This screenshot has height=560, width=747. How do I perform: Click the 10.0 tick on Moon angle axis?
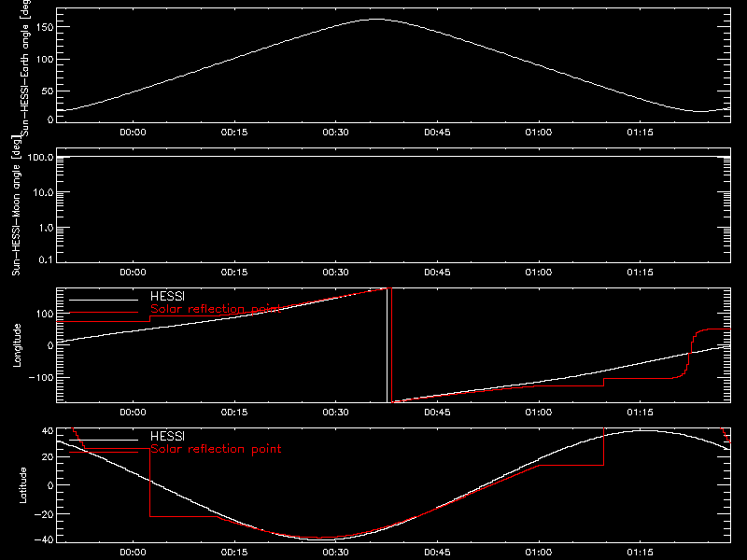pyautogui.click(x=42, y=192)
